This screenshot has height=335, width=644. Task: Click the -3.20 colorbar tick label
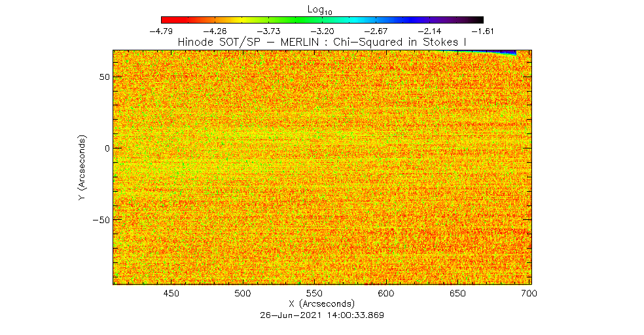[321, 31]
